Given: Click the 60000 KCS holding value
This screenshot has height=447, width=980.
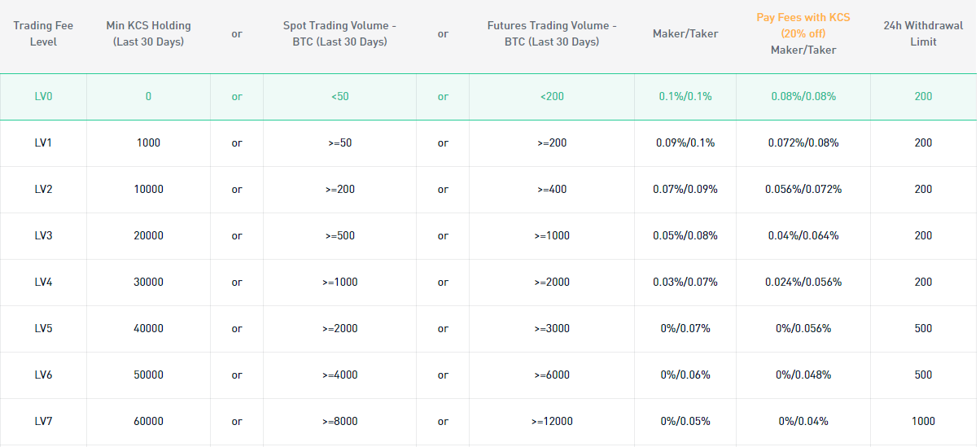Looking at the screenshot, I should [148, 422].
